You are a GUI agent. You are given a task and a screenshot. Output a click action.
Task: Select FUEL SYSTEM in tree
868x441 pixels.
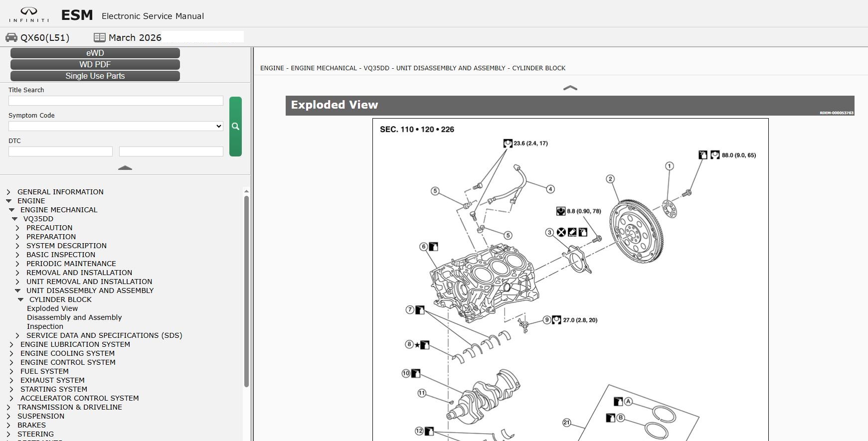click(x=44, y=371)
